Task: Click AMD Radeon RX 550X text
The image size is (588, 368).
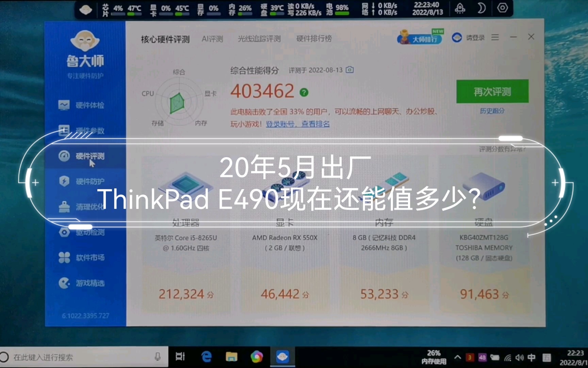Action: [x=285, y=238]
